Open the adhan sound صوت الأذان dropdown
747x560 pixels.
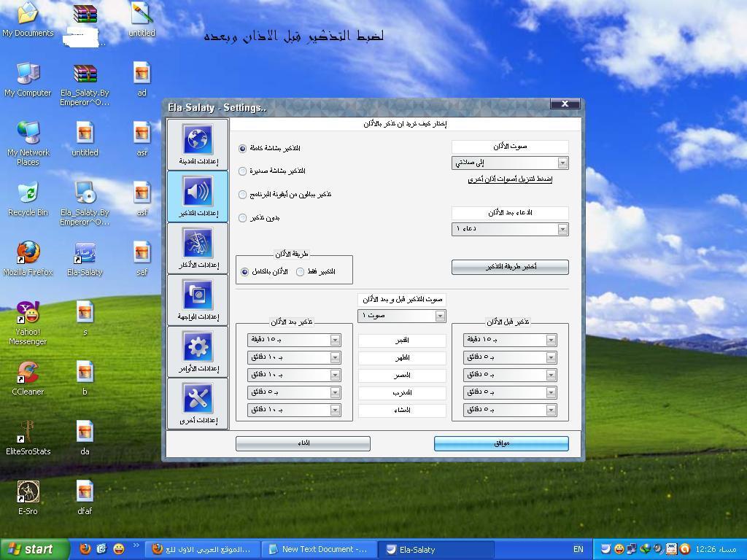510,163
